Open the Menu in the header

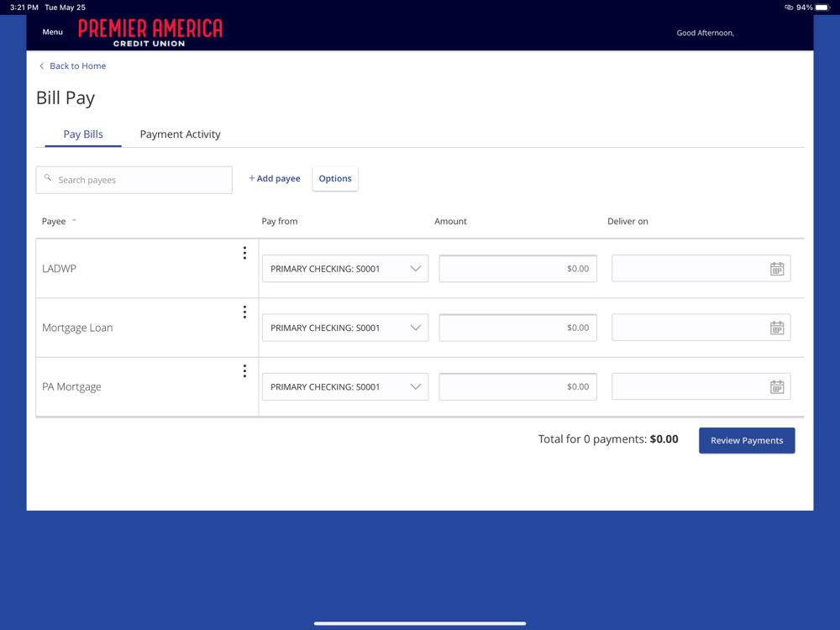coord(52,32)
